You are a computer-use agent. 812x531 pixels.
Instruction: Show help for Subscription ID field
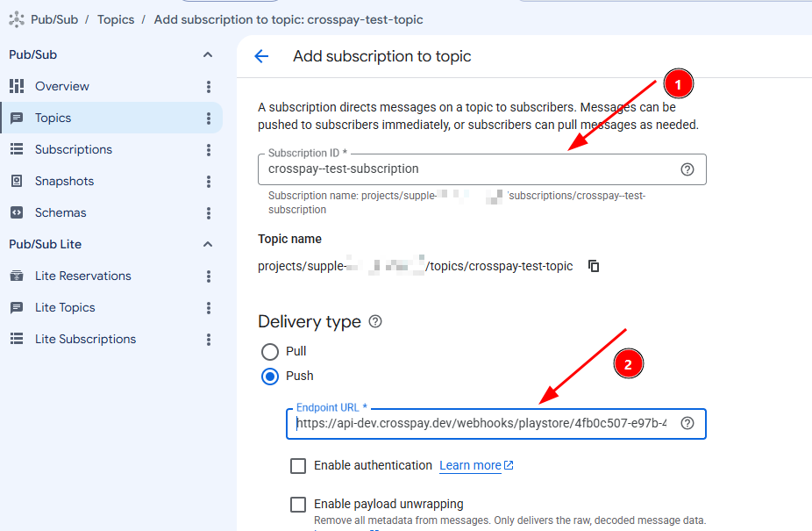pyautogui.click(x=687, y=169)
